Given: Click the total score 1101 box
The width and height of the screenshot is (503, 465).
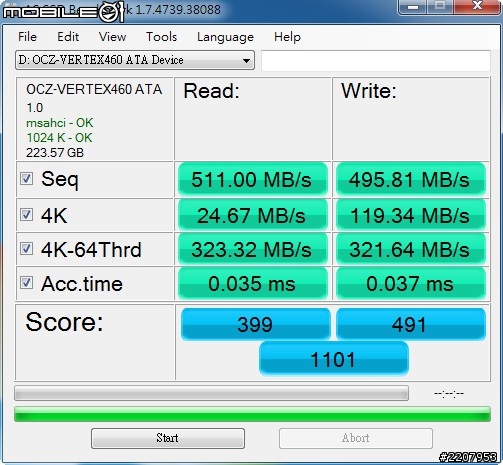Looking at the screenshot, I should (334, 359).
